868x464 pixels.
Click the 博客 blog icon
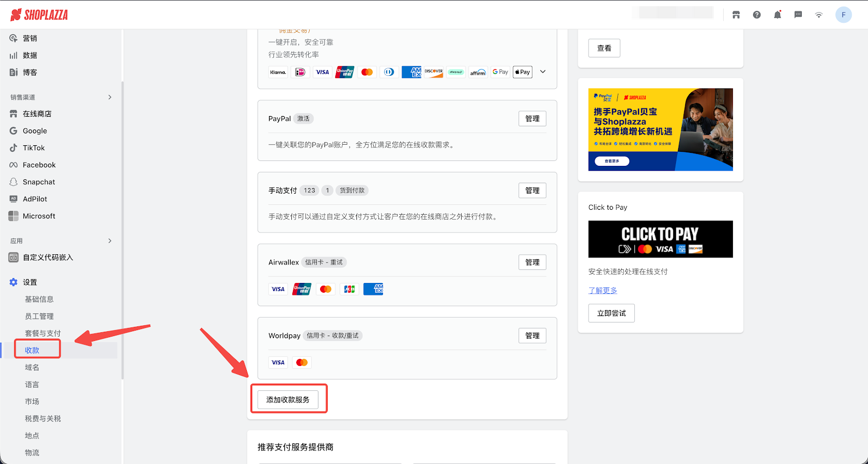(14, 72)
